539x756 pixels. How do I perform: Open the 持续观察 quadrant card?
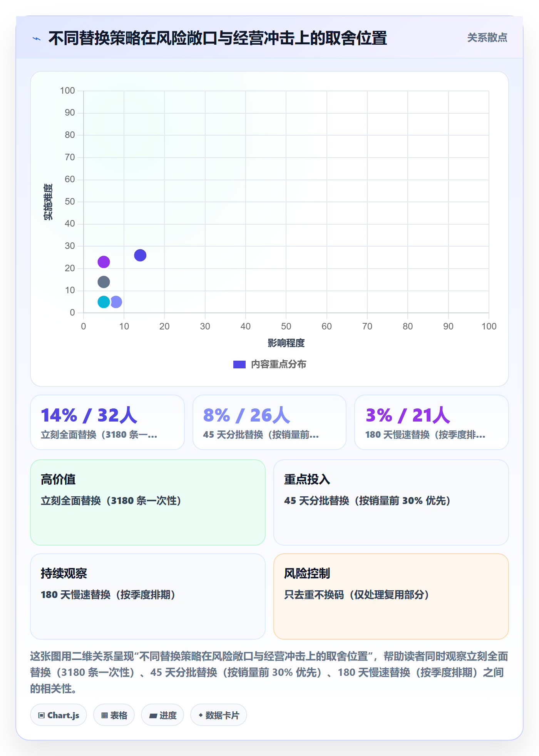pos(148,596)
